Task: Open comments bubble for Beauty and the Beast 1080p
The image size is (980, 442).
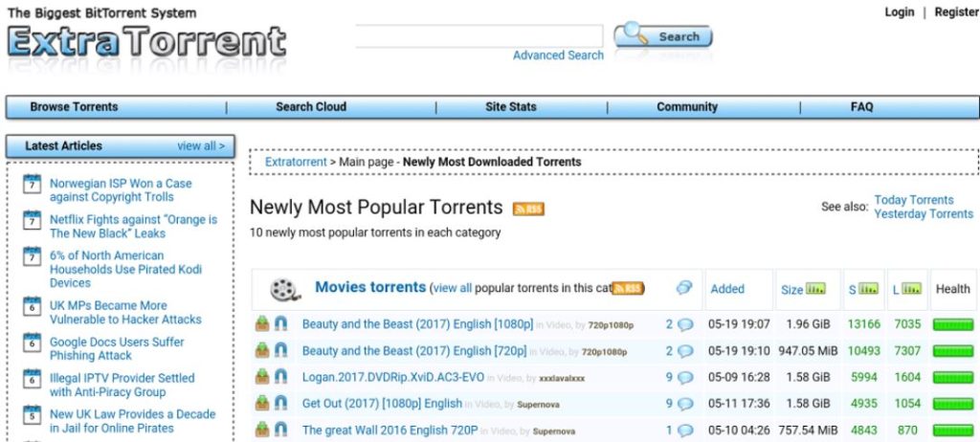Action: click(x=685, y=324)
